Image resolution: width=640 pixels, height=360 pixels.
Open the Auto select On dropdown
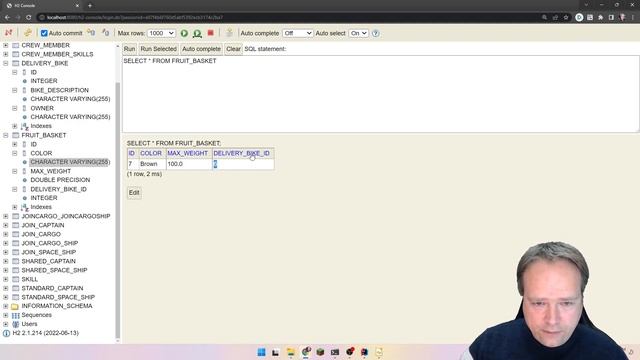pos(358,33)
